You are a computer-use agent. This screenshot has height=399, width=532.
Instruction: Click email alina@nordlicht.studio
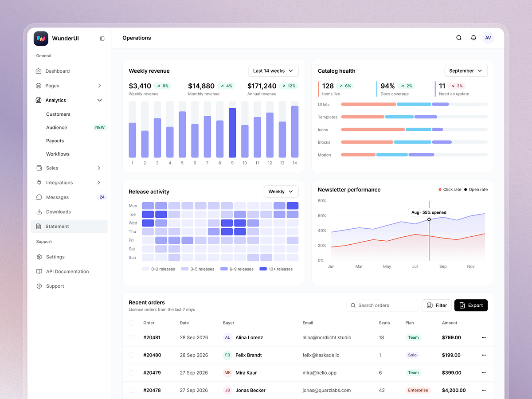[327, 337]
